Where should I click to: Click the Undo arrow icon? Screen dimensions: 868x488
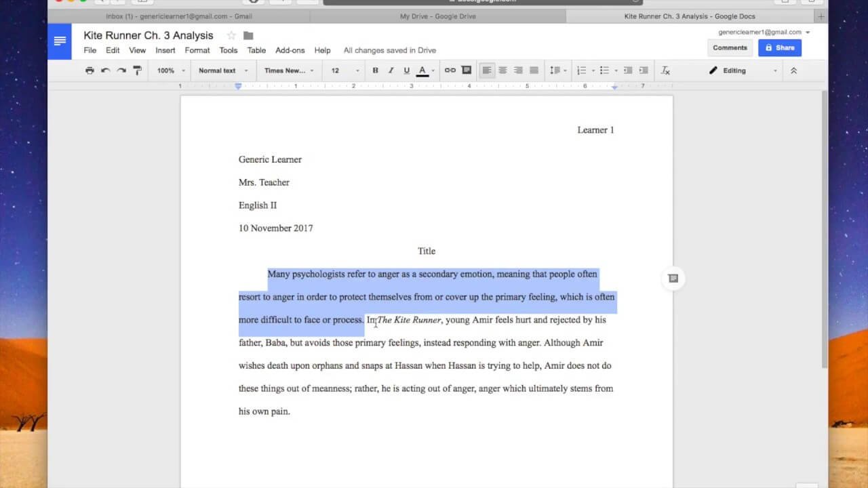coord(106,70)
